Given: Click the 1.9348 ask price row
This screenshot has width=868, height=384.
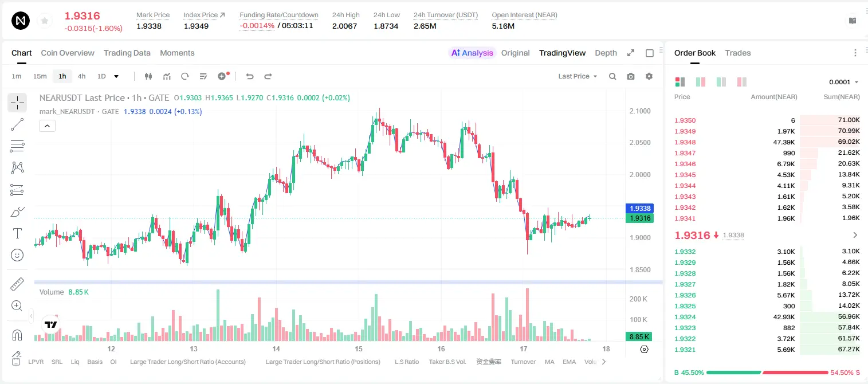Looking at the screenshot, I should click(x=767, y=142).
